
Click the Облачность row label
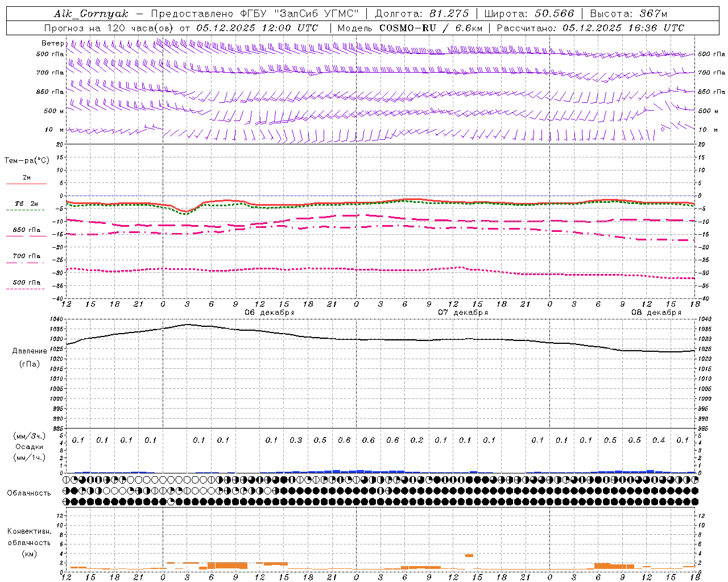[29, 493]
